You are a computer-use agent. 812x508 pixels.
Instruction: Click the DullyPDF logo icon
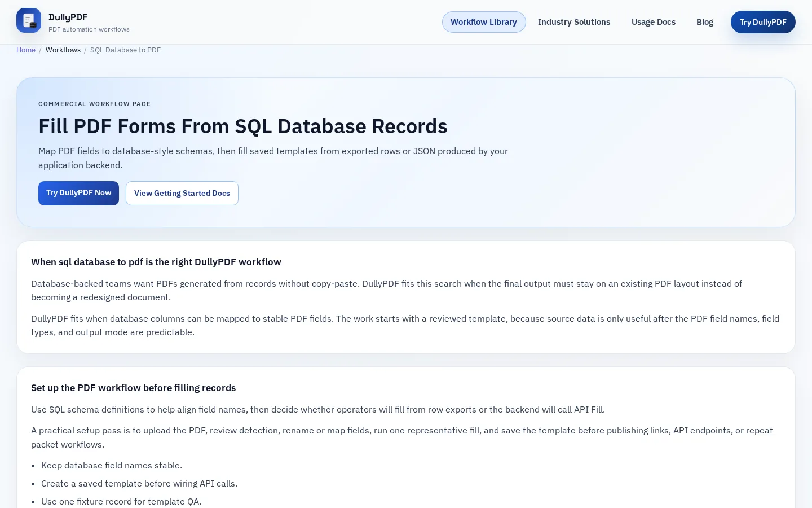pyautogui.click(x=29, y=20)
